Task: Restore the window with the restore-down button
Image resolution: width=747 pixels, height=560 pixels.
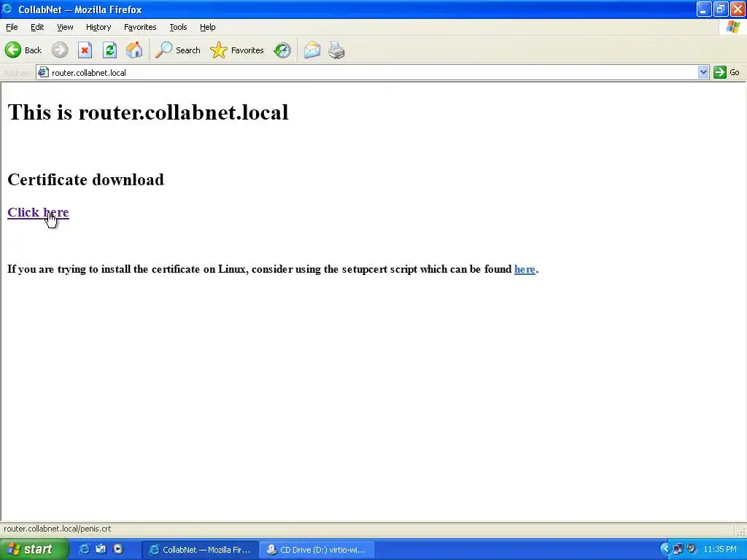Action: click(720, 9)
